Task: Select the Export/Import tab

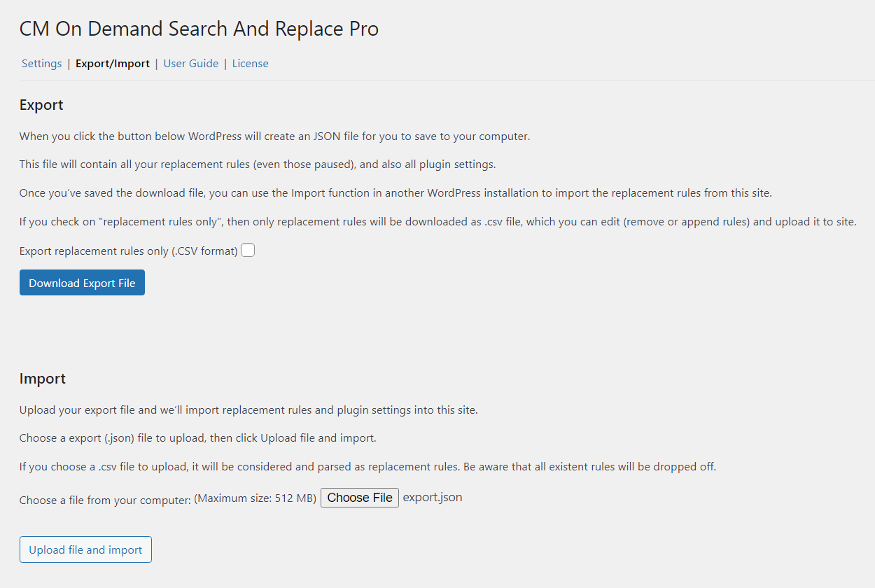Action: coord(113,64)
